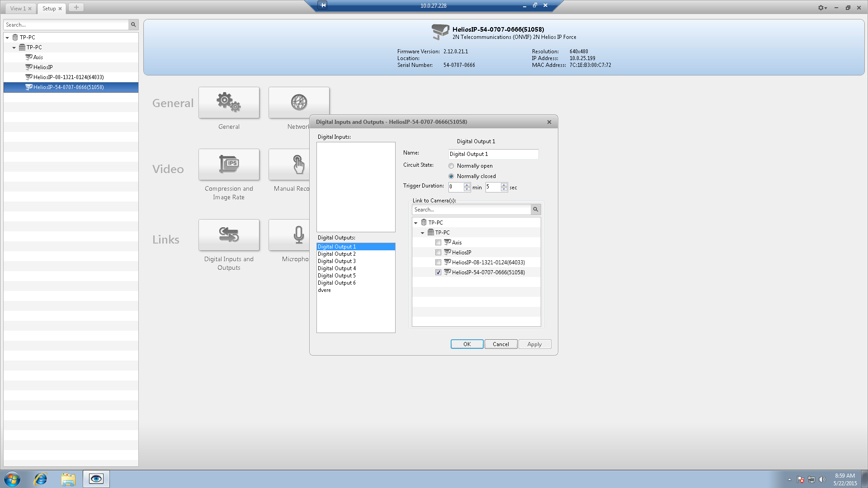Collapse the top TP-PC node in sidebar
This screenshot has width=868, height=488.
(7, 38)
